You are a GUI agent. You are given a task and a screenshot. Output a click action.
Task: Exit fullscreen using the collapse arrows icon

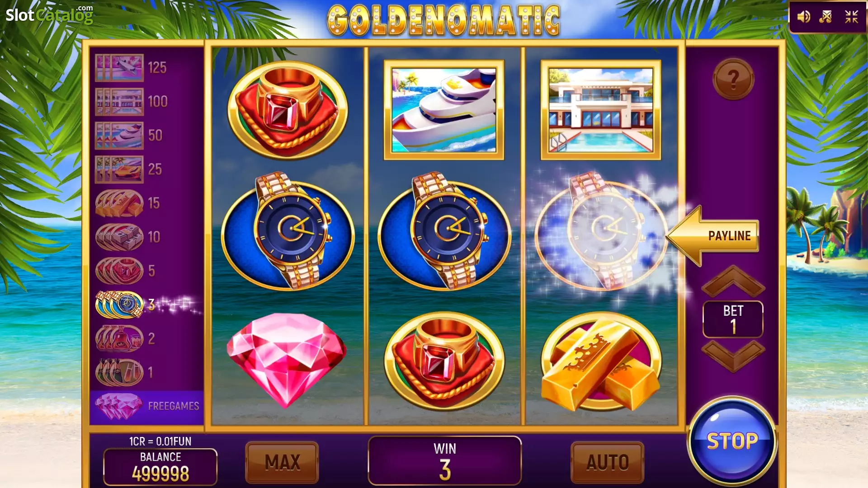point(852,17)
